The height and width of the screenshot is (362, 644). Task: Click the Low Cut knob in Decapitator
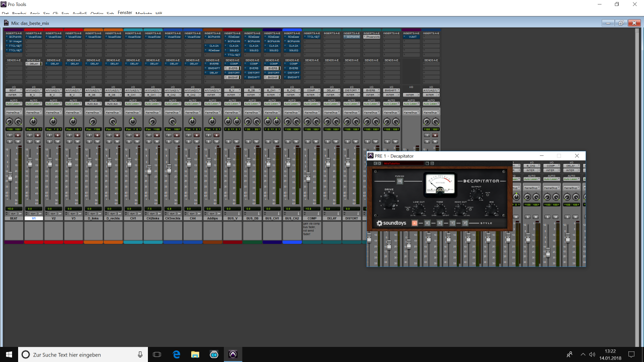click(419, 209)
